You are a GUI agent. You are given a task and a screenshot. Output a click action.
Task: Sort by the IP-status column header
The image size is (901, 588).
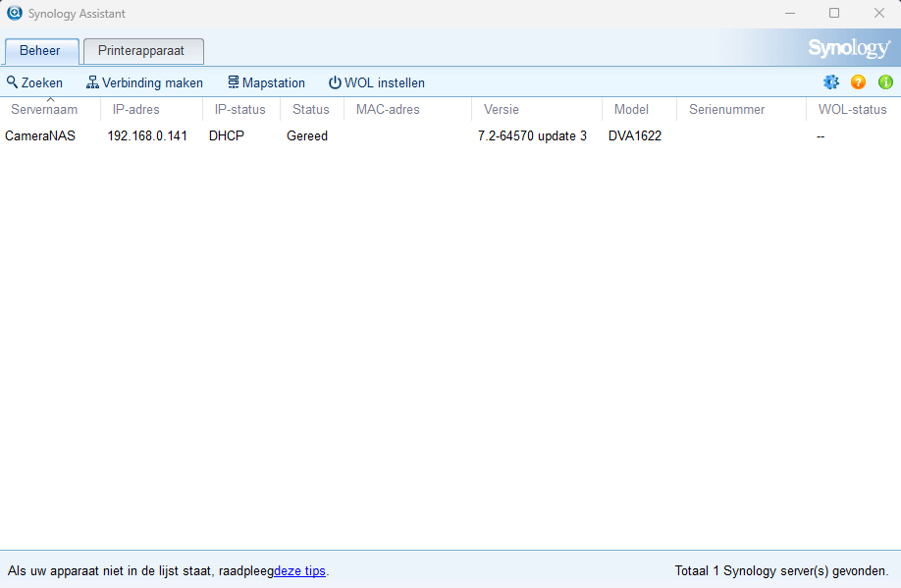[x=241, y=109]
